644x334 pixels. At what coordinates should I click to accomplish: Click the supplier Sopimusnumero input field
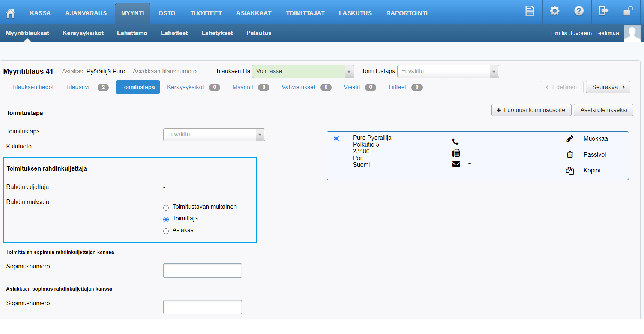tap(202, 270)
